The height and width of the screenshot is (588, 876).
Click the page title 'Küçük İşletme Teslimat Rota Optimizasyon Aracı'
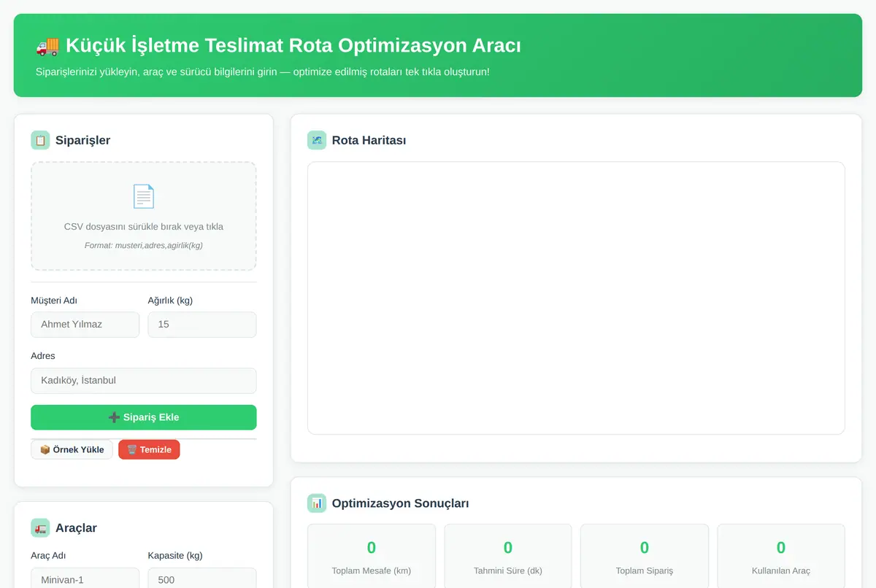[x=293, y=45]
